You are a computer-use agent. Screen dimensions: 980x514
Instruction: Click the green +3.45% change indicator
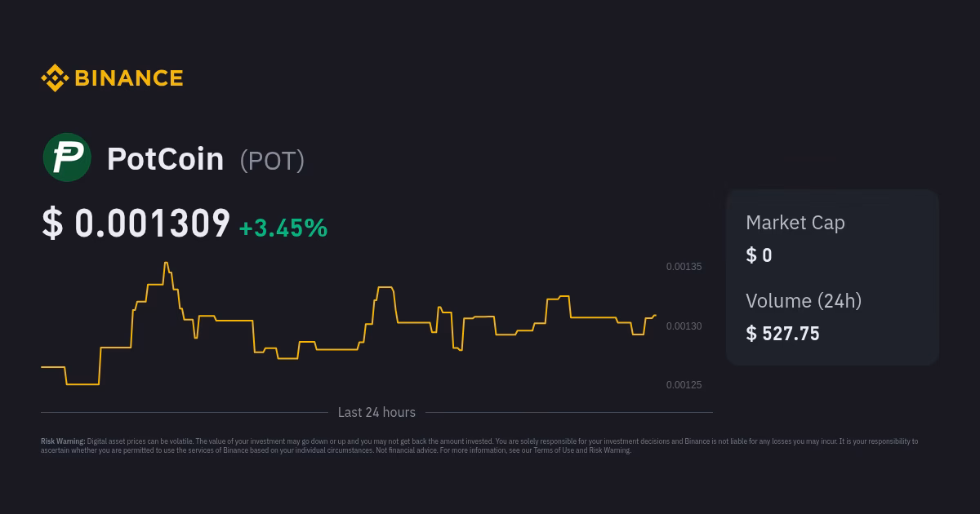pos(283,228)
